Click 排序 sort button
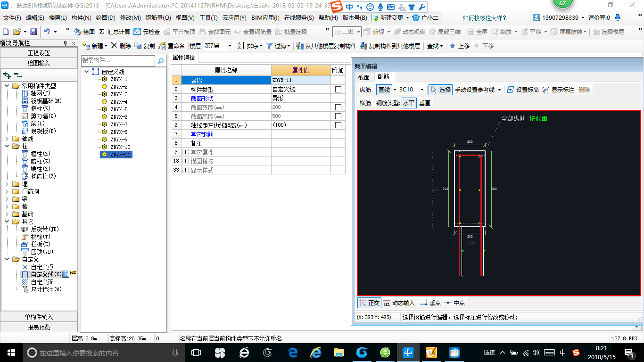This screenshot has width=644, height=362. 249,46
